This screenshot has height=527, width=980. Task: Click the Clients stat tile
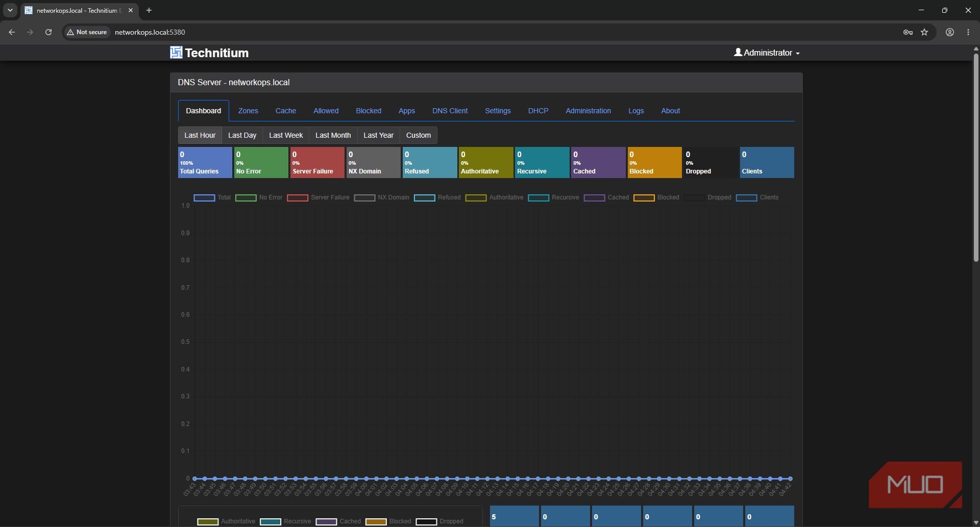tap(767, 162)
